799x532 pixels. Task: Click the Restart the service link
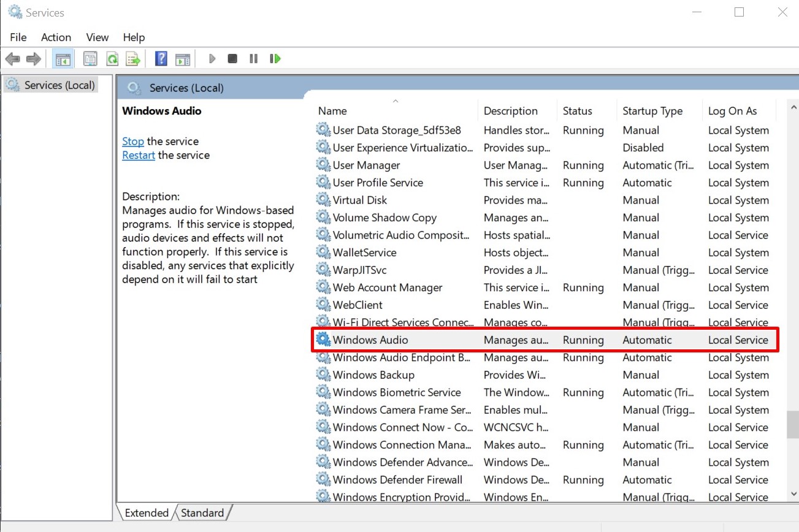(x=139, y=155)
